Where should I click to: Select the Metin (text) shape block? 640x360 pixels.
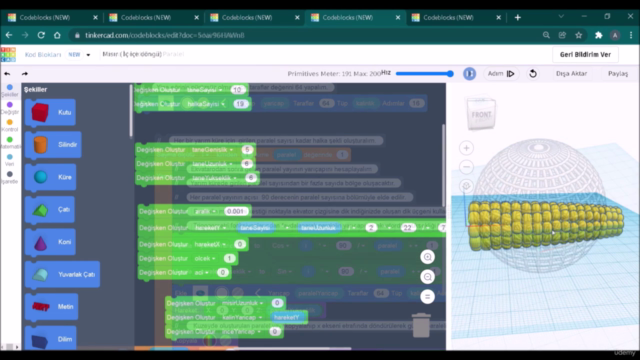51,307
